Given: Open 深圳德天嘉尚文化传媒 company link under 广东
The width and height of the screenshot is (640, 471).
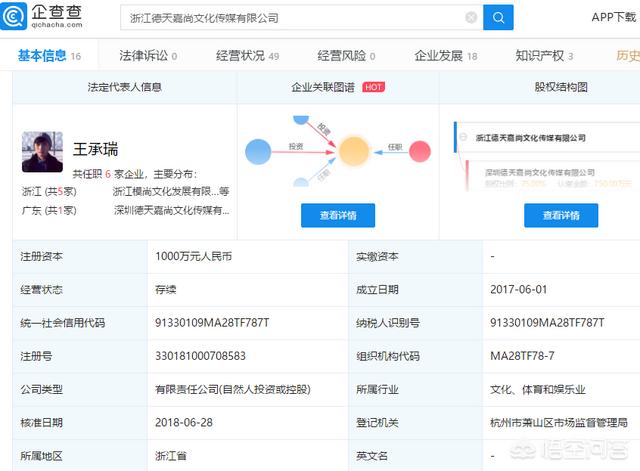Looking at the screenshot, I should 171,210.
